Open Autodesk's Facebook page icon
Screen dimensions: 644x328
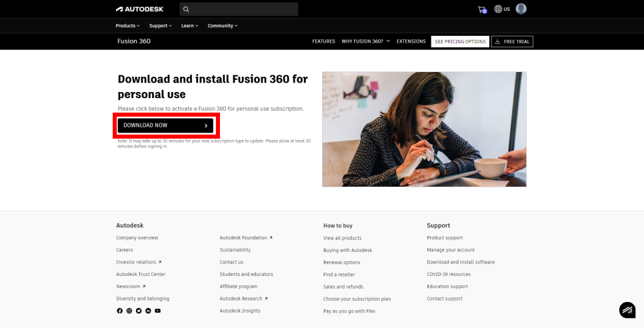120,311
